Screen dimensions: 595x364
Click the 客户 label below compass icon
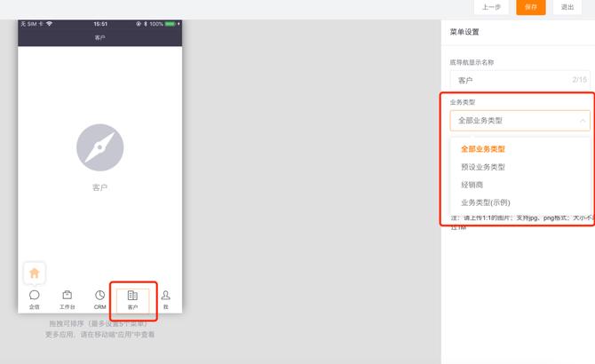(x=99, y=187)
